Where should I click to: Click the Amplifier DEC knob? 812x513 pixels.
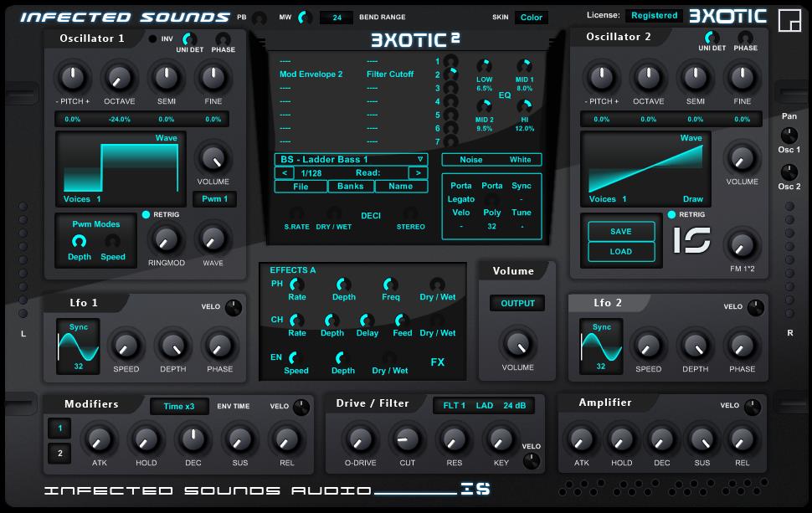tap(662, 439)
